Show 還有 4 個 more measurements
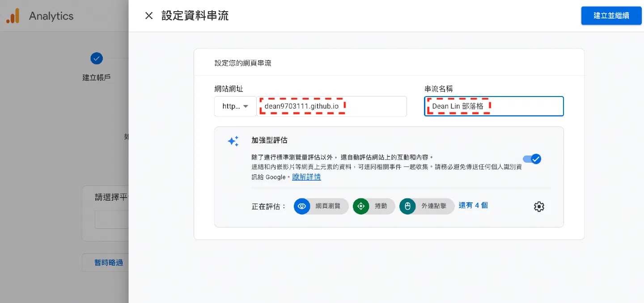644x303 pixels. tap(473, 206)
